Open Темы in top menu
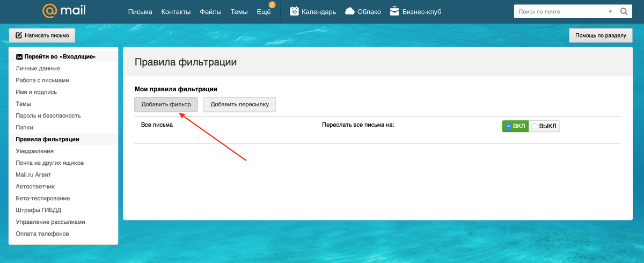This screenshot has width=644, height=263. pos(239,12)
